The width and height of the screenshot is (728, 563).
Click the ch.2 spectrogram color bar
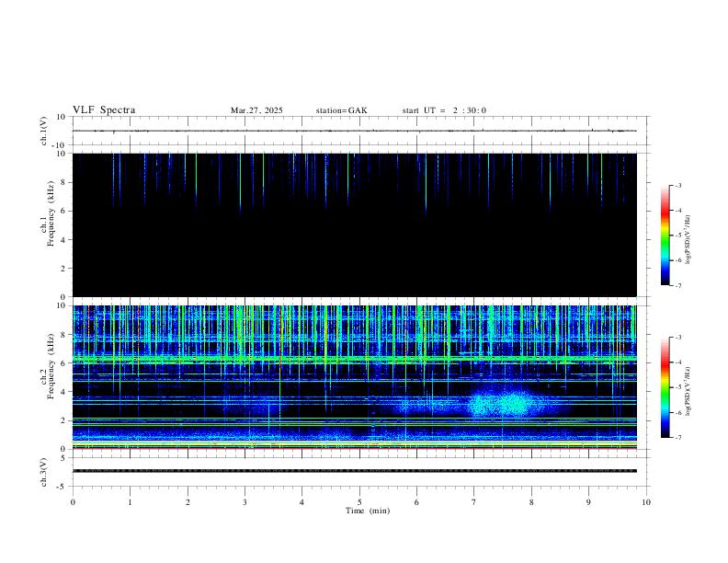[665, 387]
